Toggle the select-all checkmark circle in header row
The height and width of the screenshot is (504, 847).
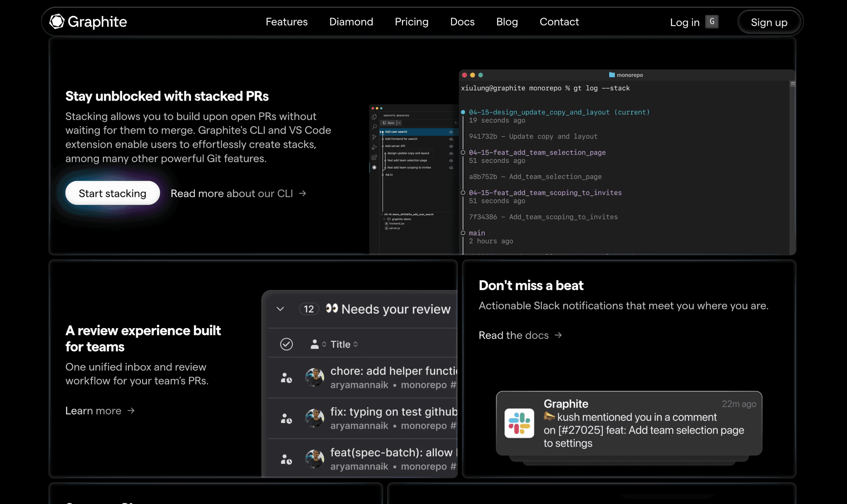click(x=286, y=344)
